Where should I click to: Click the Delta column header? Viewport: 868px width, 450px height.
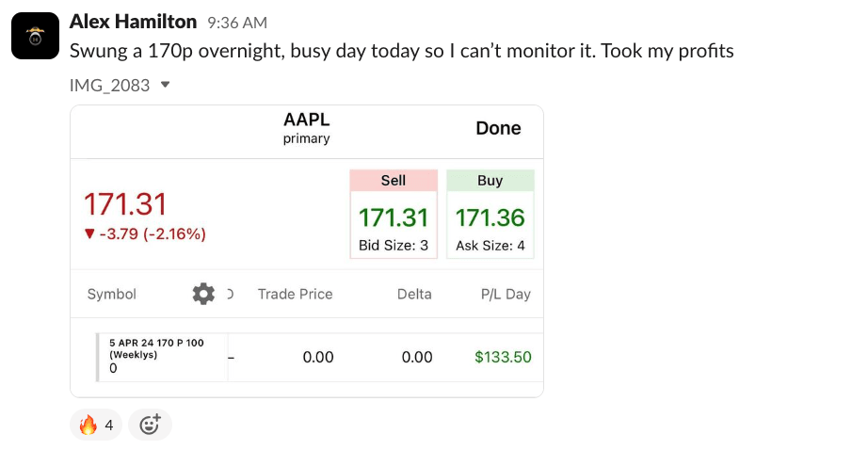(x=414, y=294)
